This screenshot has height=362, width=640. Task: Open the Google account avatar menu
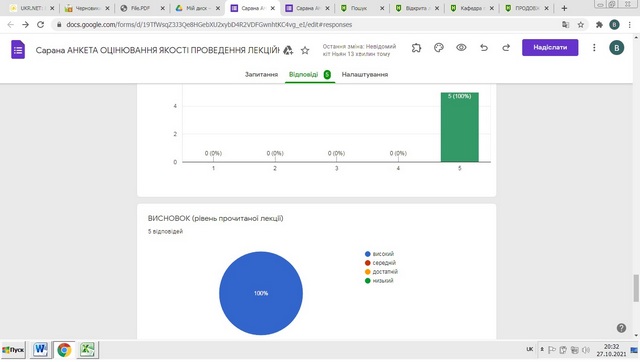pos(616,48)
